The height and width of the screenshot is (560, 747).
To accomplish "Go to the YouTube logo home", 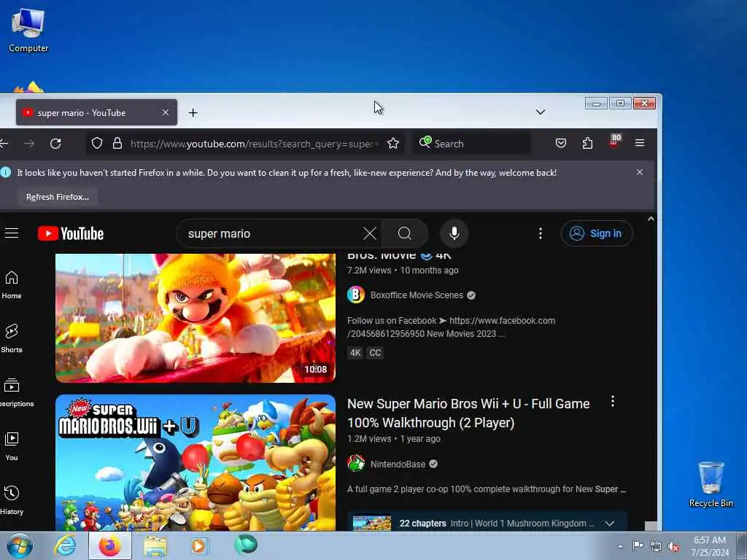I will [x=71, y=233].
